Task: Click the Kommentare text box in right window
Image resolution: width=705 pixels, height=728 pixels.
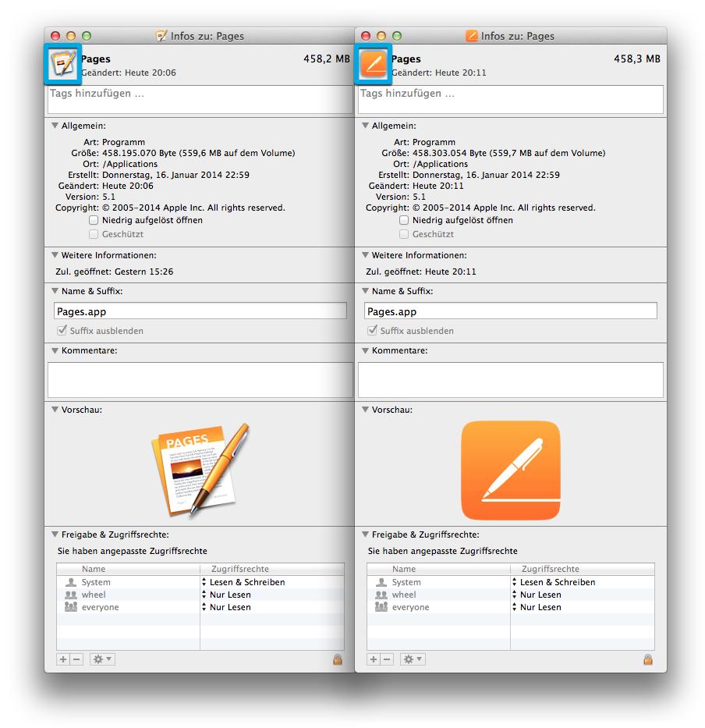Action: tap(511, 380)
